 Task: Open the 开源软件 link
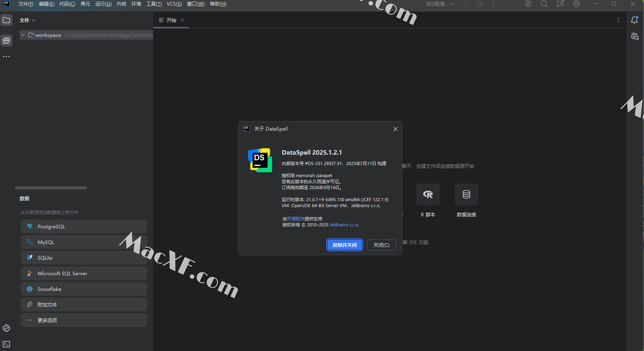pos(295,219)
